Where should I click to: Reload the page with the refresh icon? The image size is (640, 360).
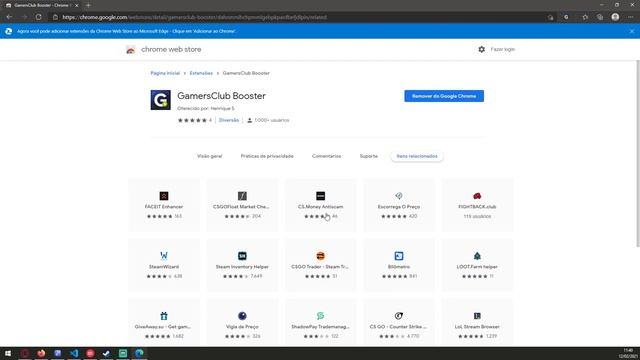[38, 17]
